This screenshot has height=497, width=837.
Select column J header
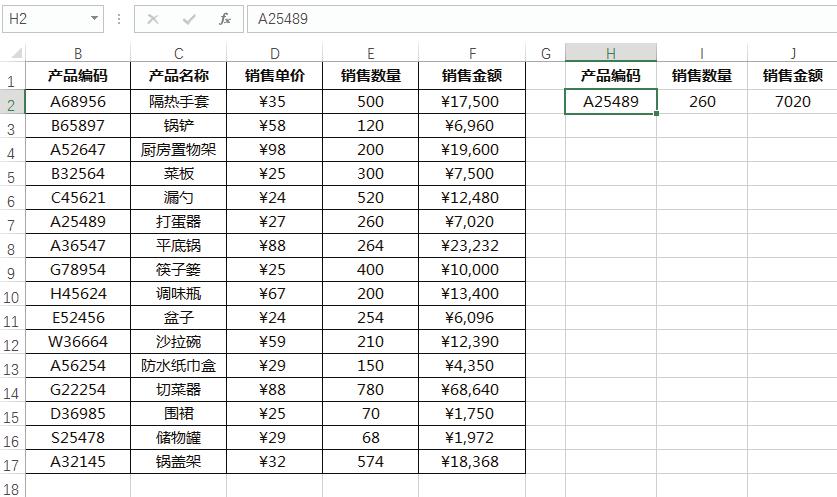click(x=793, y=53)
